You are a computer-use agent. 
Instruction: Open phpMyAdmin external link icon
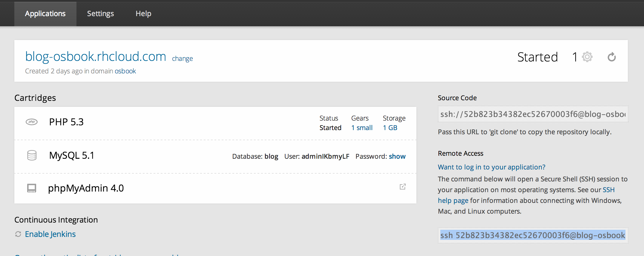click(402, 187)
